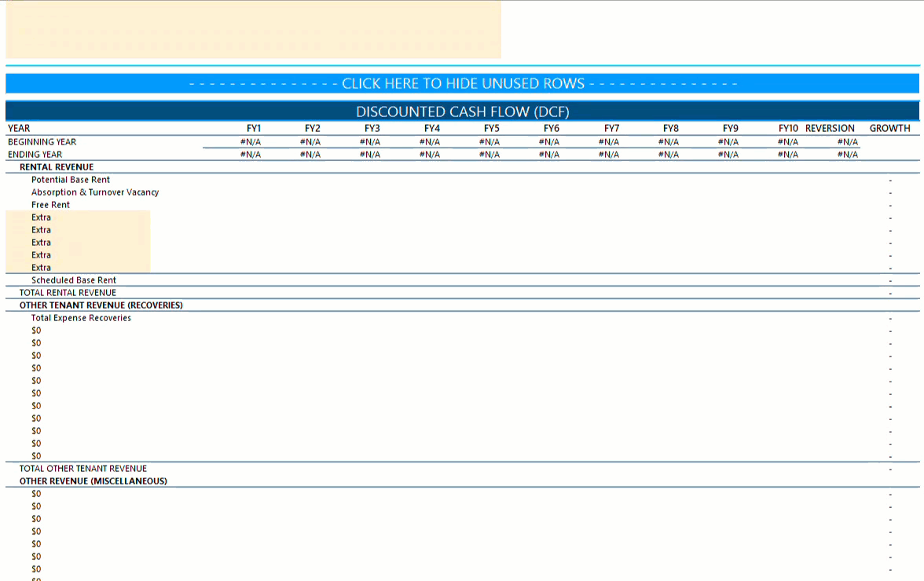Select the OTHER REVENUE (MISCELLANEOUS) heading
This screenshot has height=581, width=924.
click(93, 481)
